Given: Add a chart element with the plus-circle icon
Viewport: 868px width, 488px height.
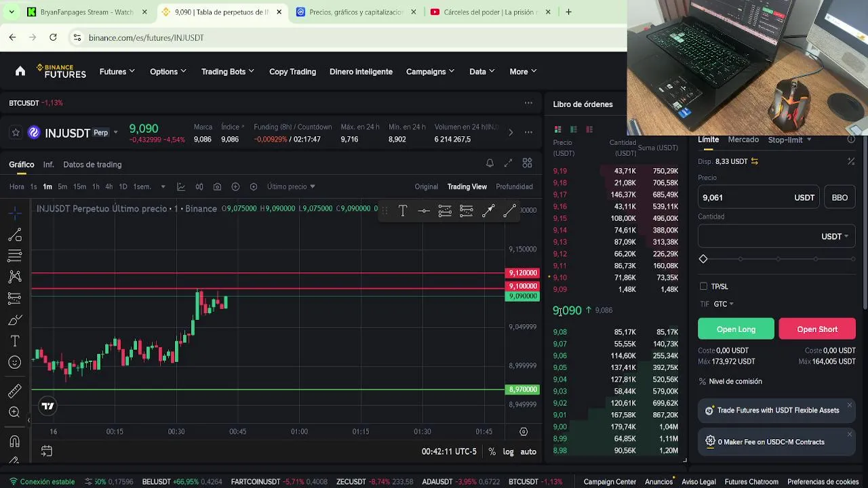Looking at the screenshot, I should click(235, 186).
